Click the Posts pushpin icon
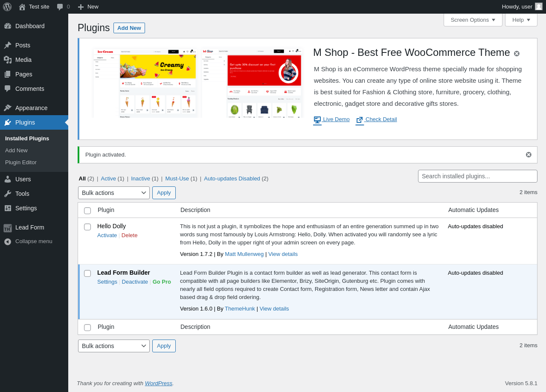 8,45
